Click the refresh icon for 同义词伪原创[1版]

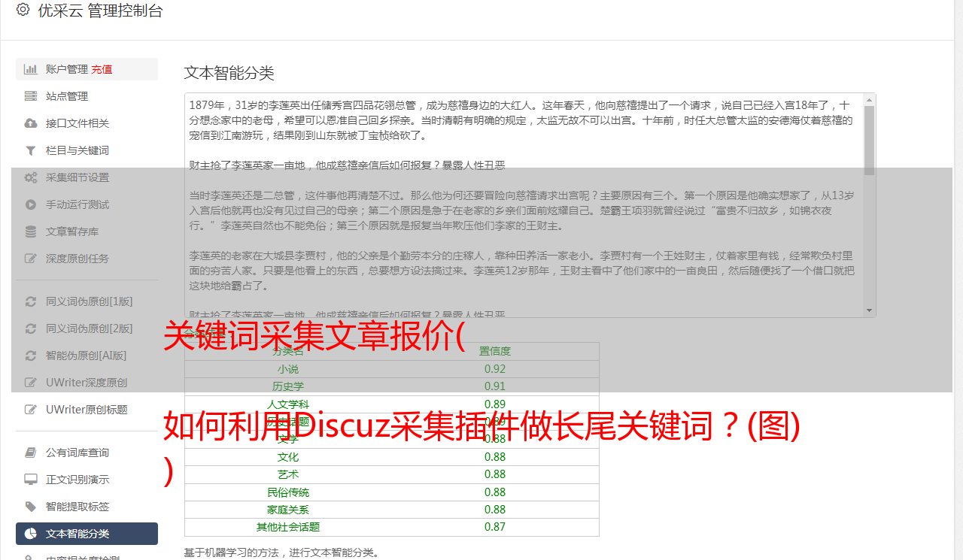click(x=31, y=301)
